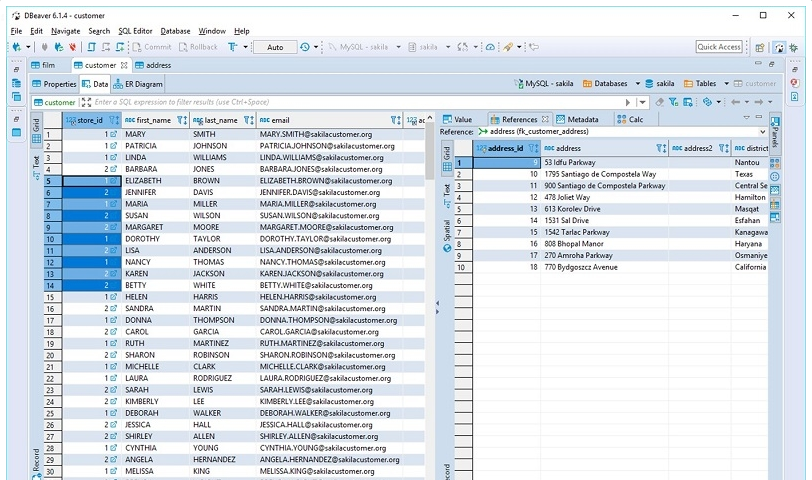
Task: Click the sakila breadcrumb link
Action: 660,83
